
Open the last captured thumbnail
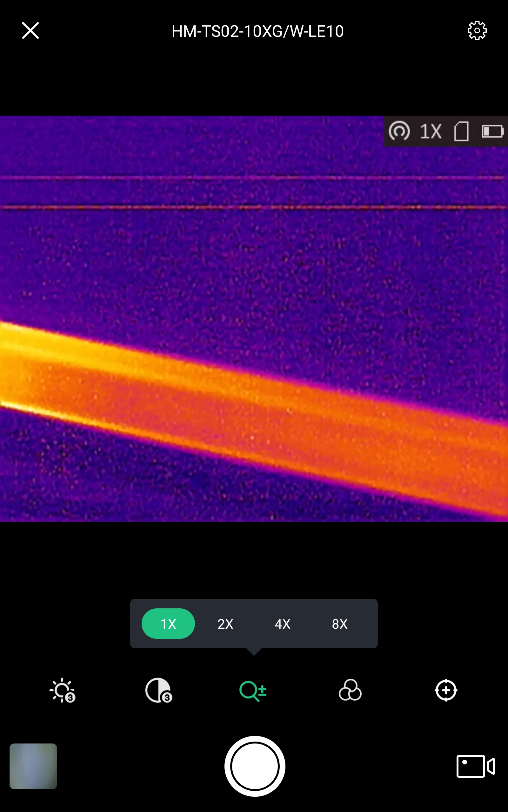click(33, 766)
